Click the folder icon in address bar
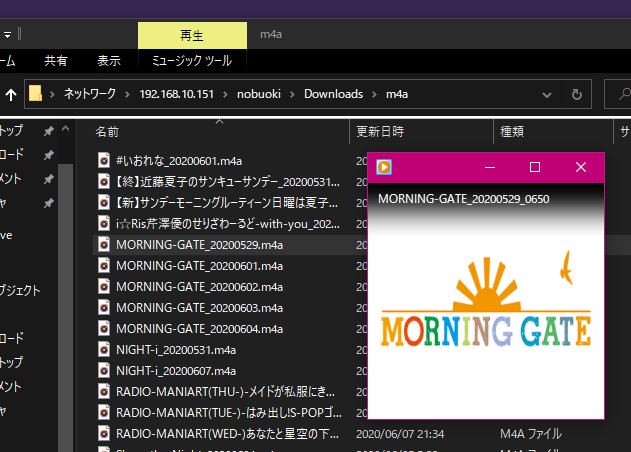631x452 pixels. click(x=35, y=94)
